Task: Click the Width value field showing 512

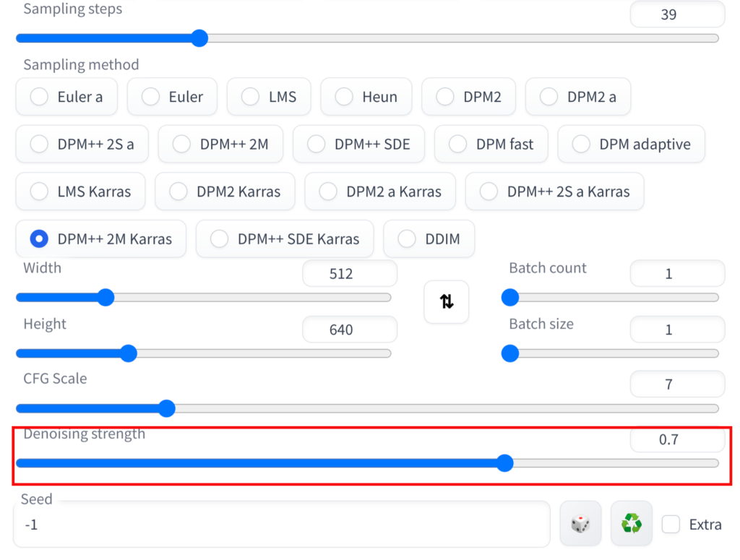Action: click(350, 273)
